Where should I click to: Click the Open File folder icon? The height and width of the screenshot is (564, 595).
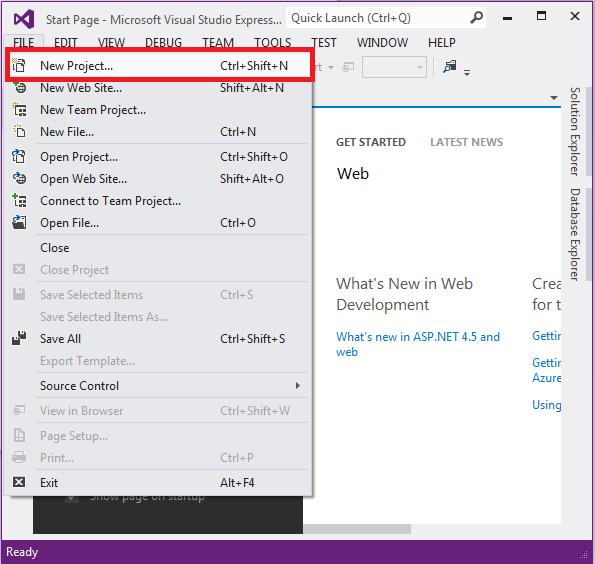click(x=19, y=222)
